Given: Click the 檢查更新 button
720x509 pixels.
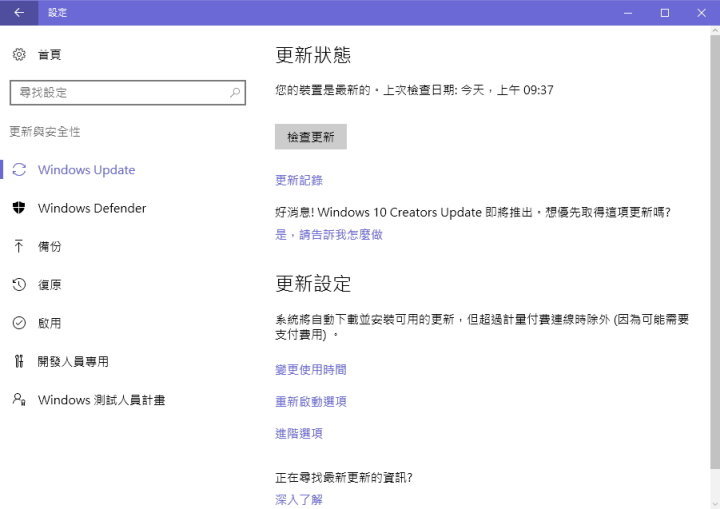Looking at the screenshot, I should [x=310, y=137].
